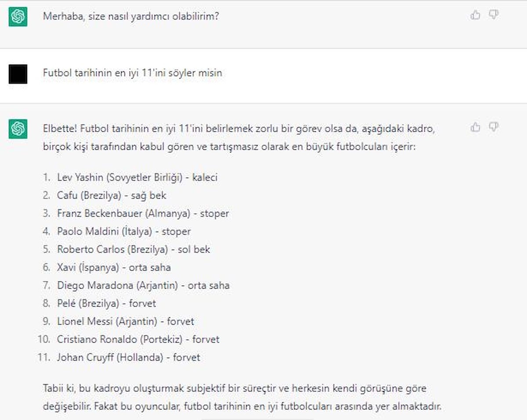
Task: Select the Diego Maradona list entry
Action: 143,286
